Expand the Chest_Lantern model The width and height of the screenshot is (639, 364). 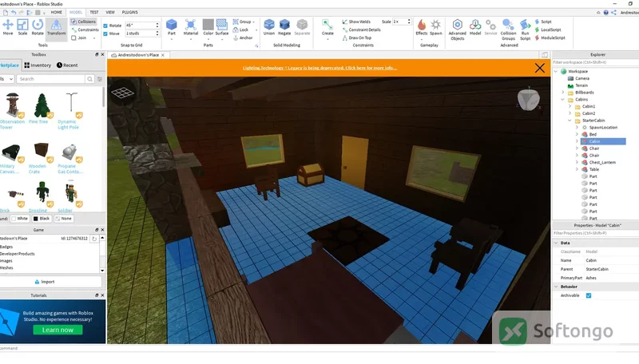tap(577, 163)
